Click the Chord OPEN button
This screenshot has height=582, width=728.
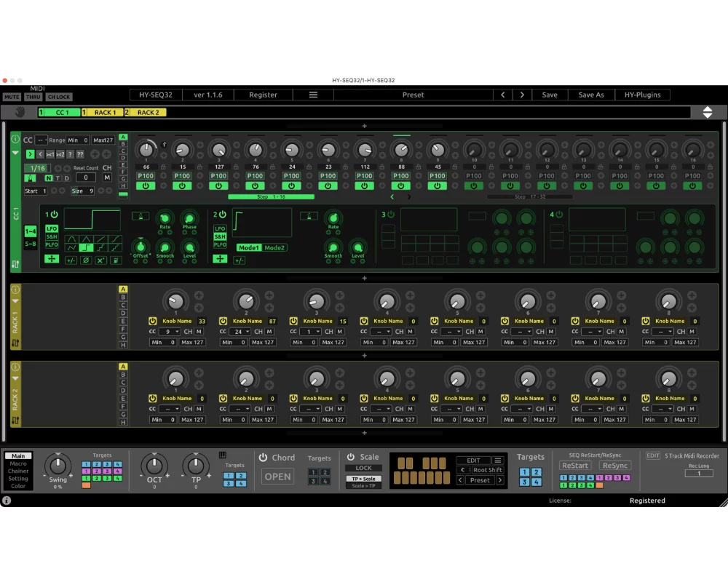277,477
